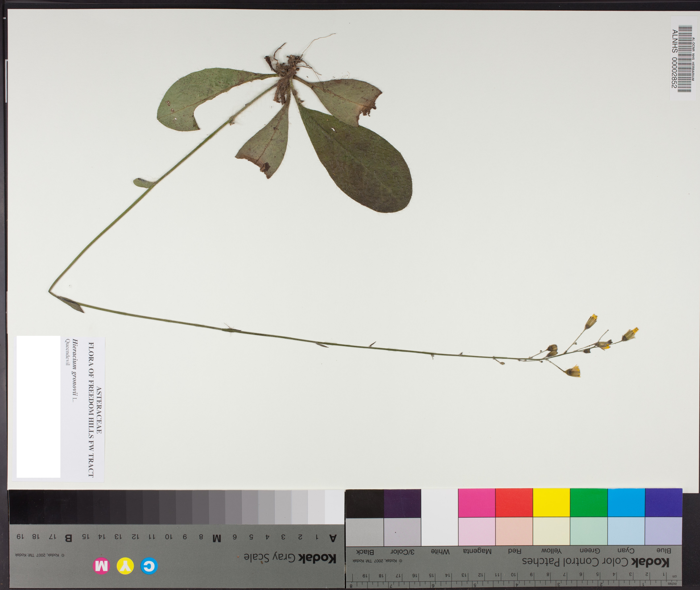This screenshot has height=590, width=700.
Task: Click the saturated green color patch
Action: point(588,503)
